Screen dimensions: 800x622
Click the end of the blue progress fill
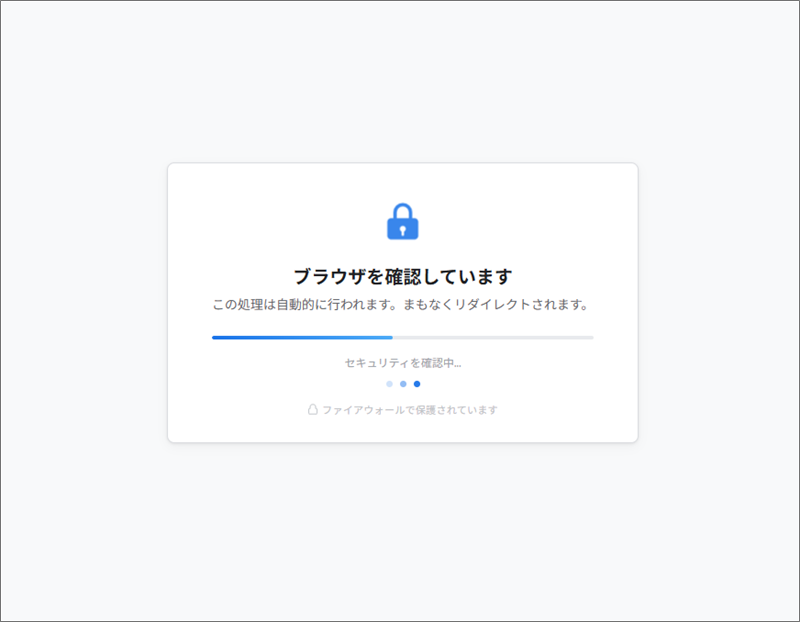pyautogui.click(x=391, y=337)
